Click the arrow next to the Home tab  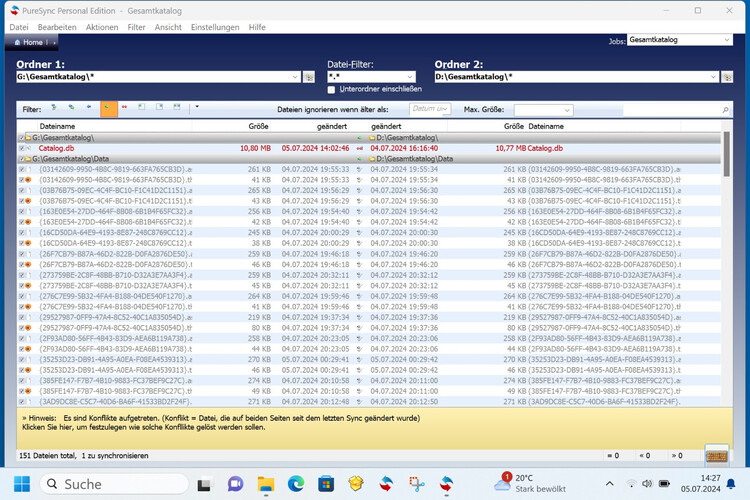click(x=55, y=43)
